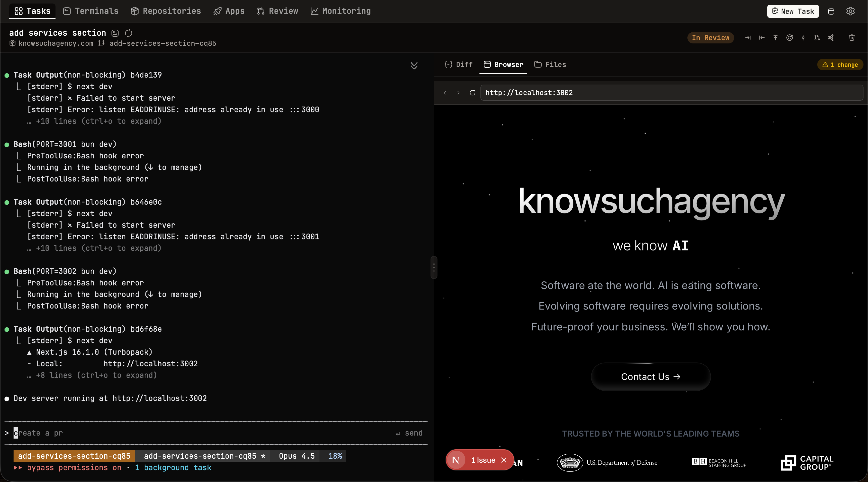Click the U.S. Department of Defense logo

[607, 462]
